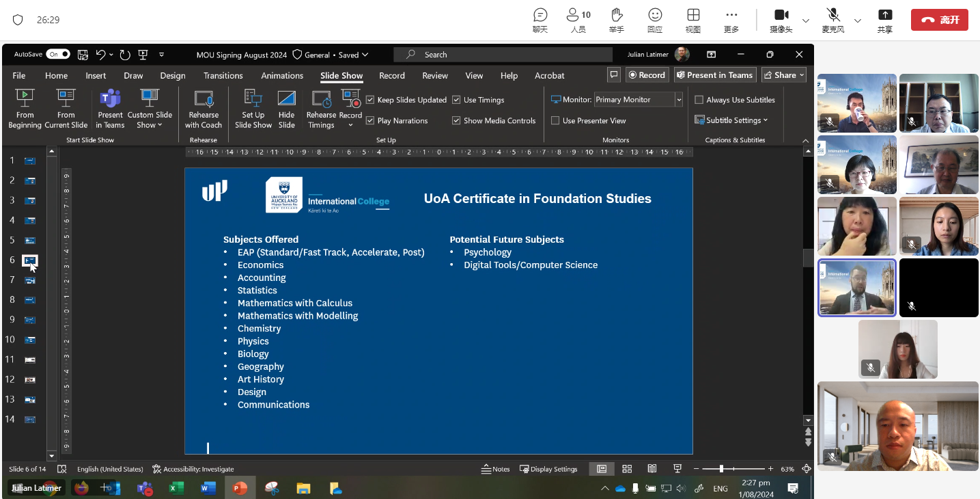Image resolution: width=980 pixels, height=499 pixels.
Task: Launch Rehearse with Coach
Action: [x=204, y=109]
